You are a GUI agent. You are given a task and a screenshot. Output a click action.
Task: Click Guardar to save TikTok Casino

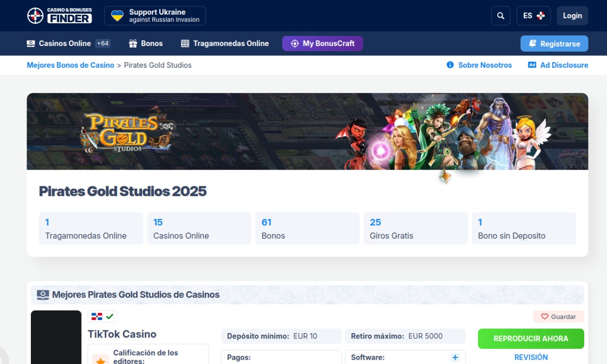tap(559, 317)
